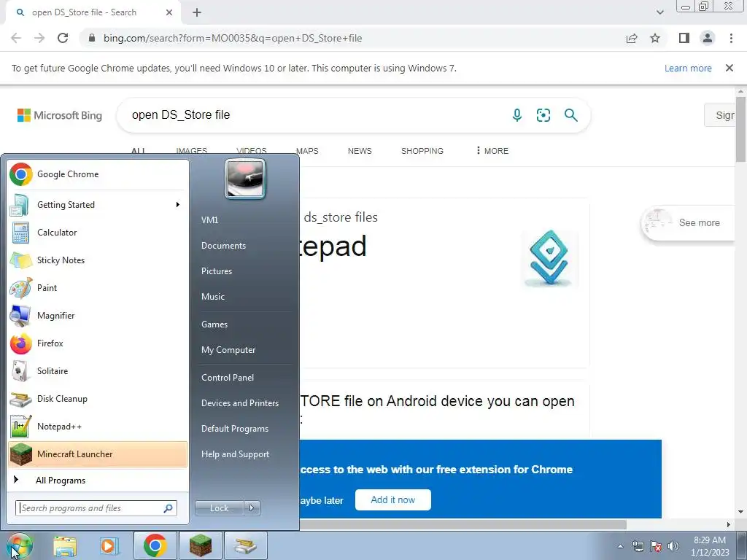
Task: Switch to Chrome on the taskbar
Action: [155, 545]
